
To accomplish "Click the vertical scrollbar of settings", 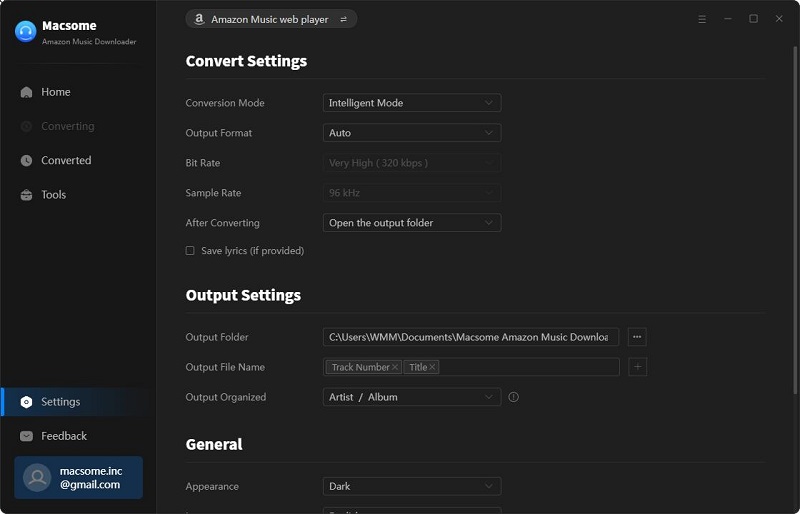I will tap(795, 219).
